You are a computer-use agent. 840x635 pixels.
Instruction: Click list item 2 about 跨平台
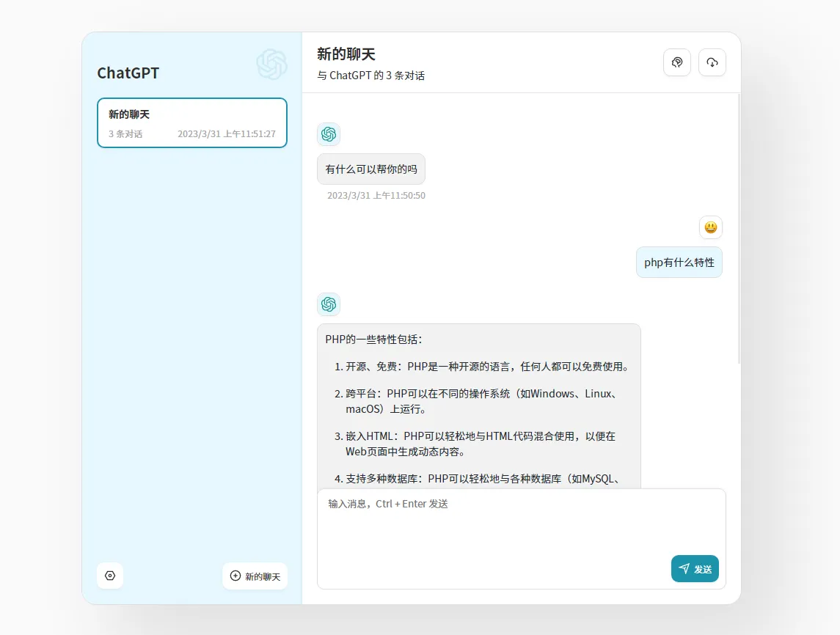tap(477, 401)
